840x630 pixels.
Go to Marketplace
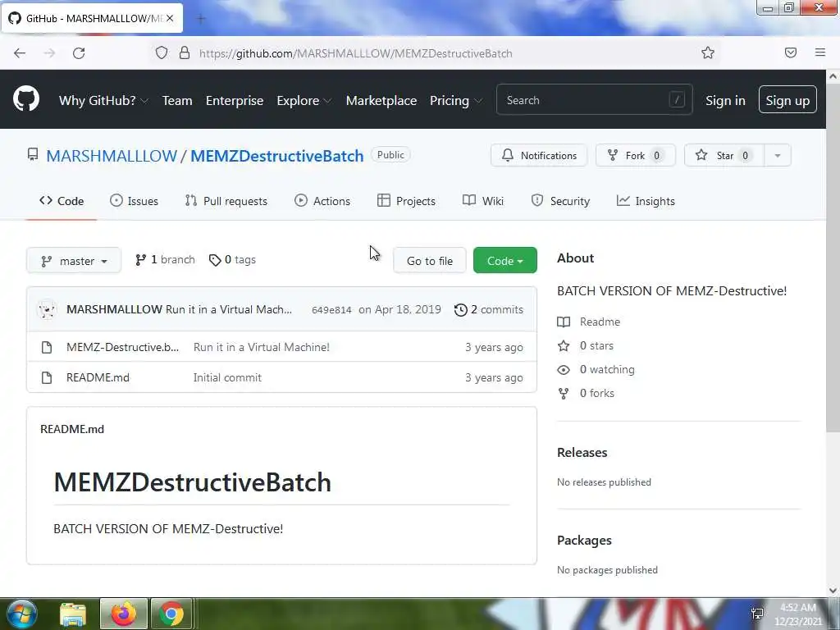381,100
